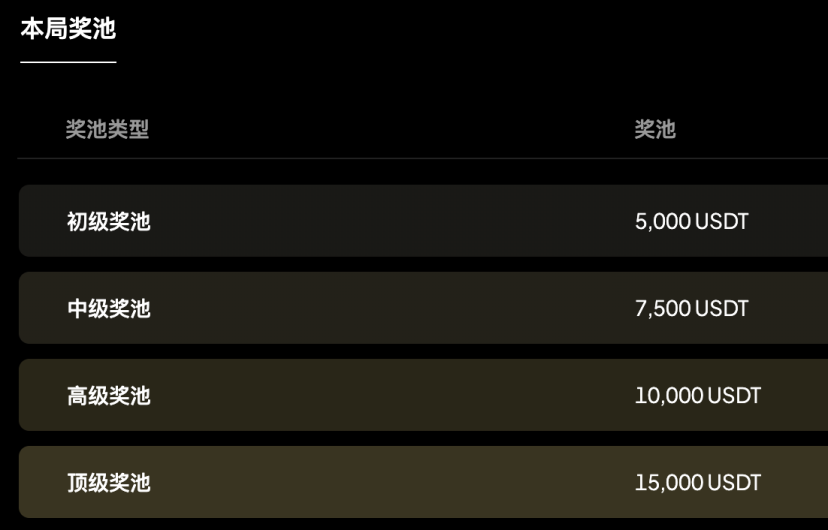The width and height of the screenshot is (828, 530).
Task: Select the 初级奖池 label
Action: [108, 222]
